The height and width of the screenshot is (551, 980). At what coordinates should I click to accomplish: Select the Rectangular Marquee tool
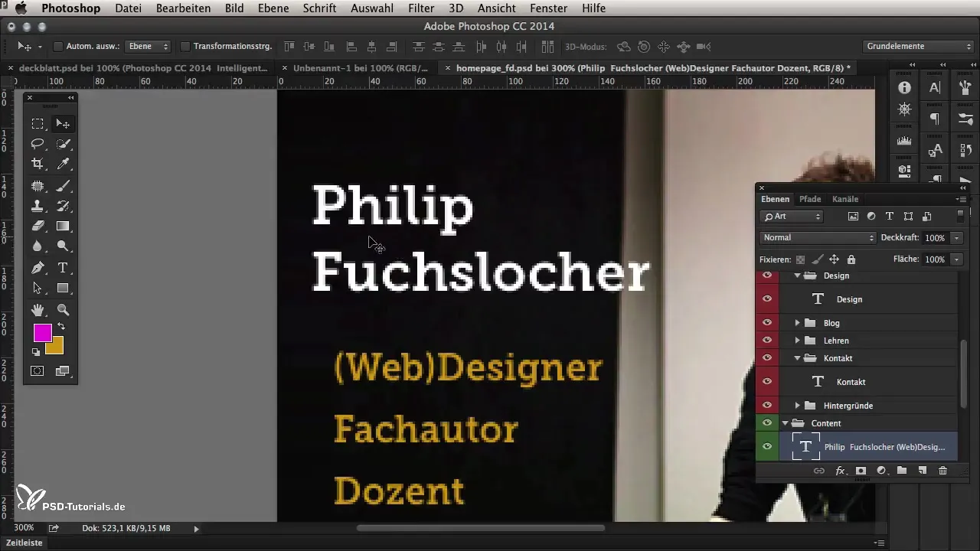point(38,124)
